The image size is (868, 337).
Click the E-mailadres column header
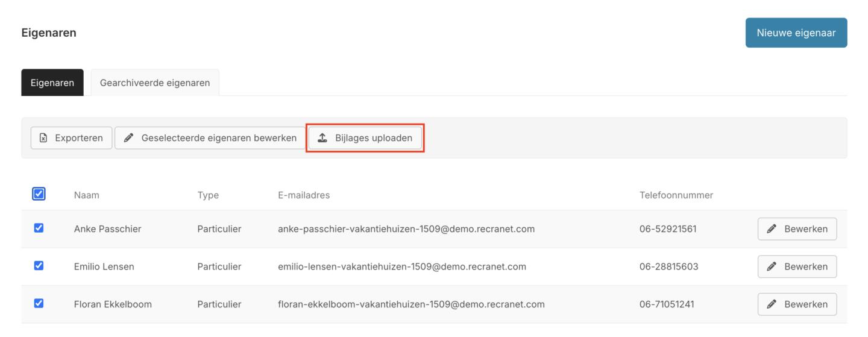[304, 195]
